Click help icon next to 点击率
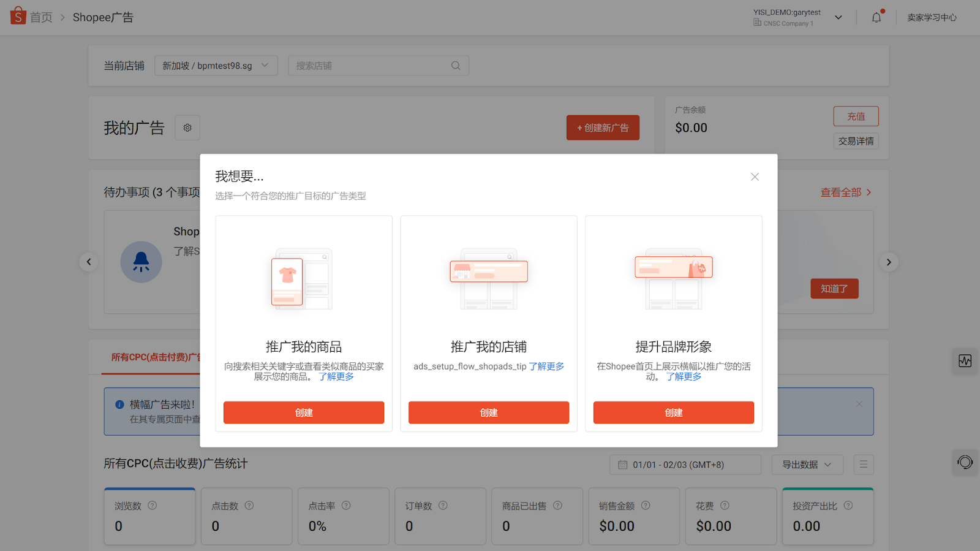 point(346,506)
